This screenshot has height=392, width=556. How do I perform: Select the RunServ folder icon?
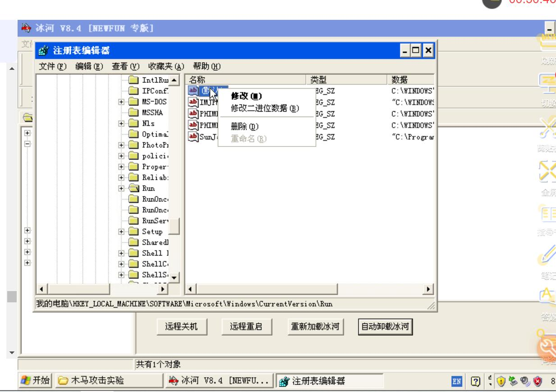click(x=134, y=222)
